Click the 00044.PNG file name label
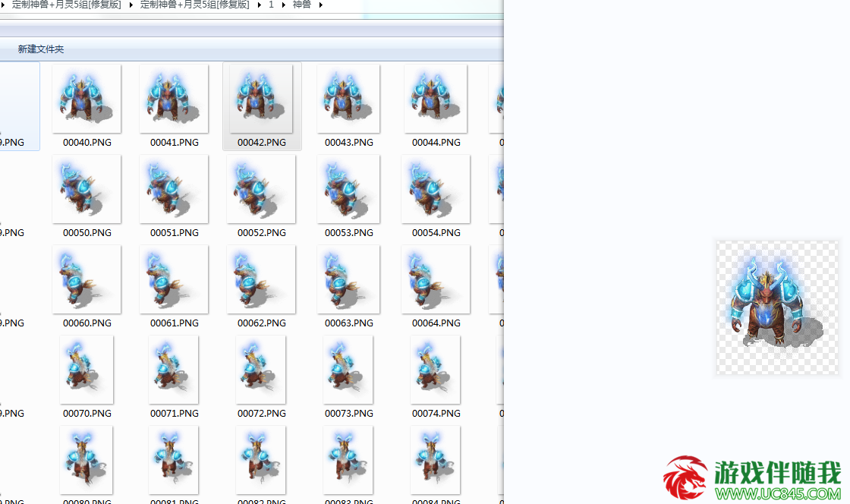 tap(436, 143)
